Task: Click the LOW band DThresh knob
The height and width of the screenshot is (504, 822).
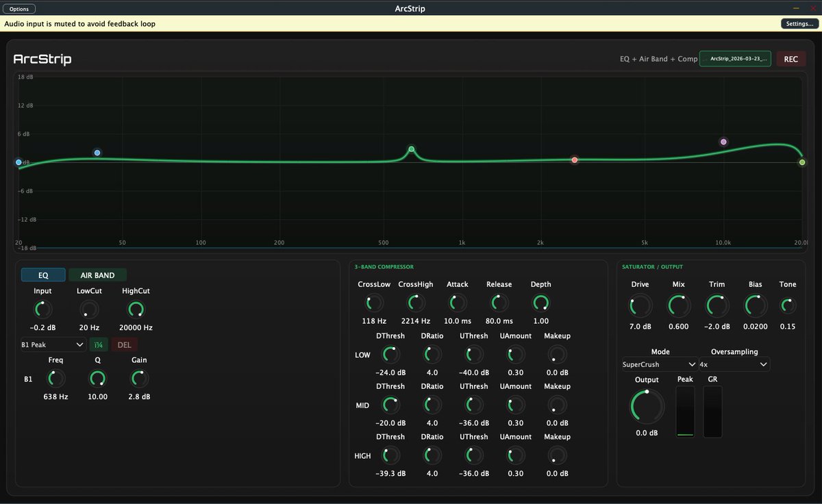Action: [x=390, y=354]
